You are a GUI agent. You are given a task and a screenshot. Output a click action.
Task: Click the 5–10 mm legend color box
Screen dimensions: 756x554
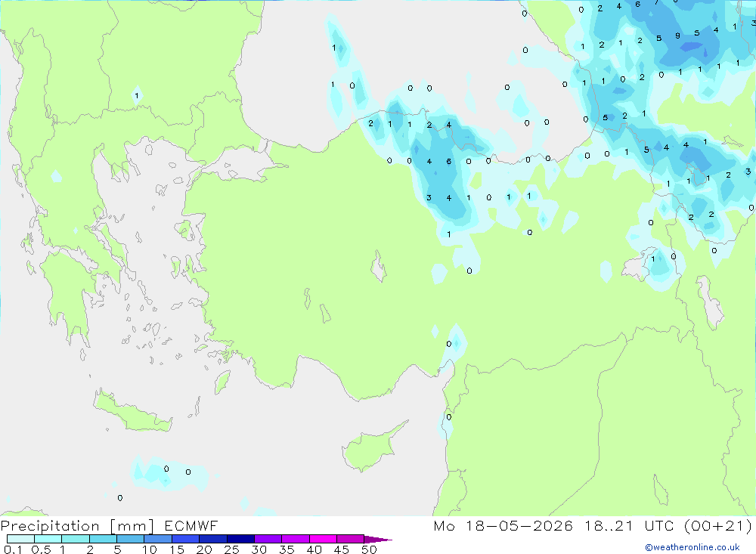[130, 539]
